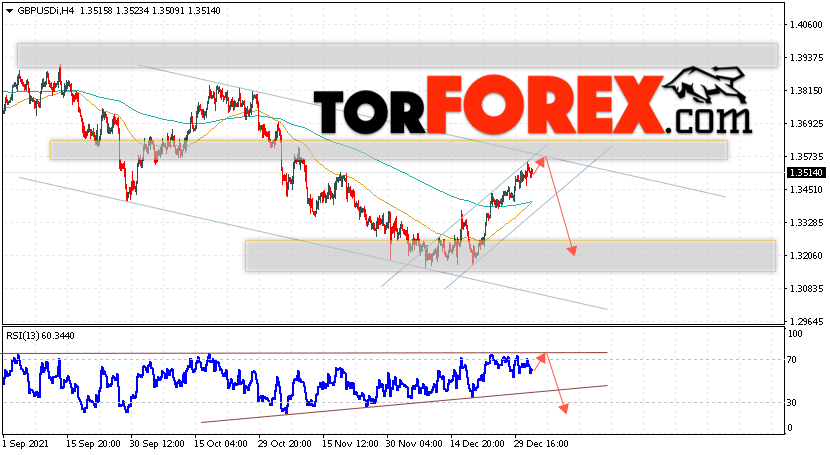Select the high price 1.35234 in header
Image resolution: width=830 pixels, height=455 pixels.
pyautogui.click(x=132, y=11)
